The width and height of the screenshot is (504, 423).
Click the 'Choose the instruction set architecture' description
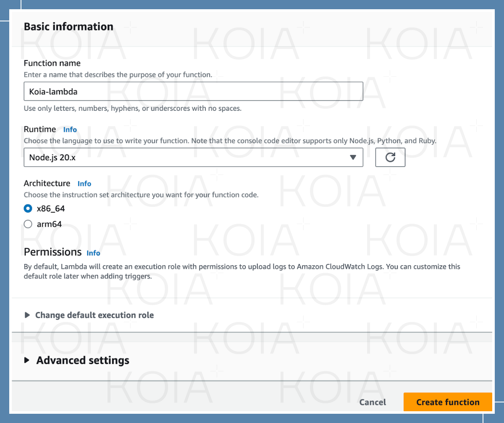[141, 195]
